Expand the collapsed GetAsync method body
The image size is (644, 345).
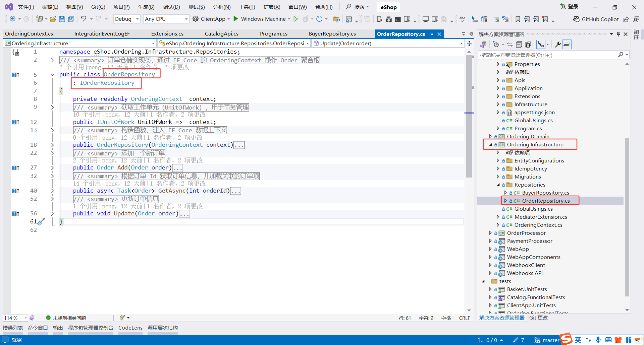pos(52,191)
